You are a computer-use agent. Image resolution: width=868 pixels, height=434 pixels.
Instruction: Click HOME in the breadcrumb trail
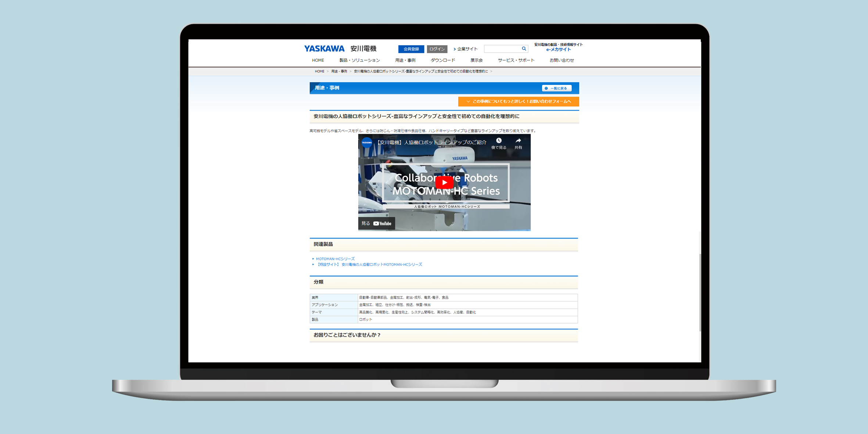[319, 71]
